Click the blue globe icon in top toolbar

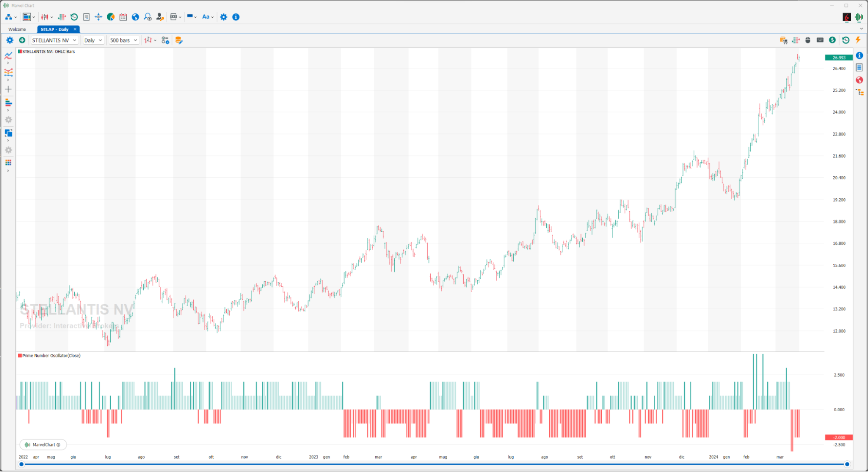135,17
